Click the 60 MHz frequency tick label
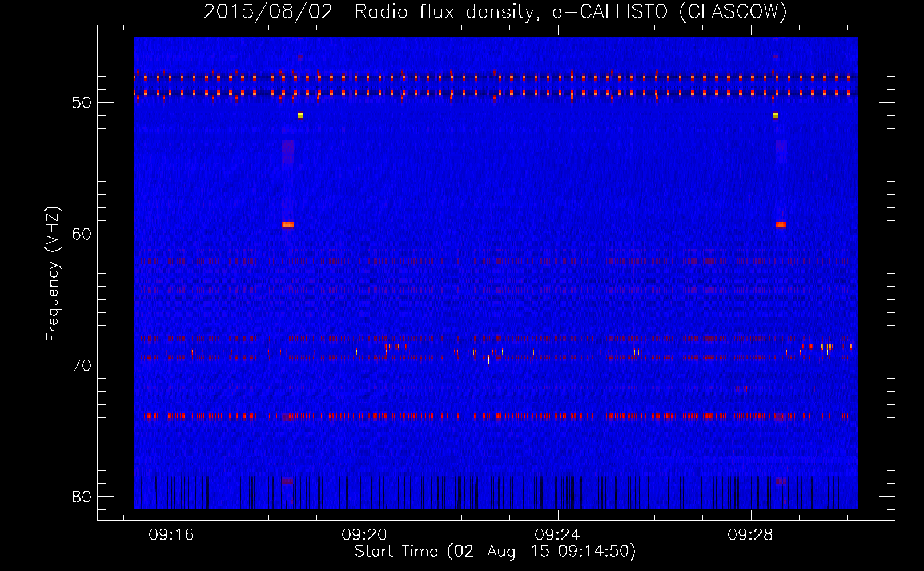The height and width of the screenshot is (571, 924). click(x=82, y=234)
